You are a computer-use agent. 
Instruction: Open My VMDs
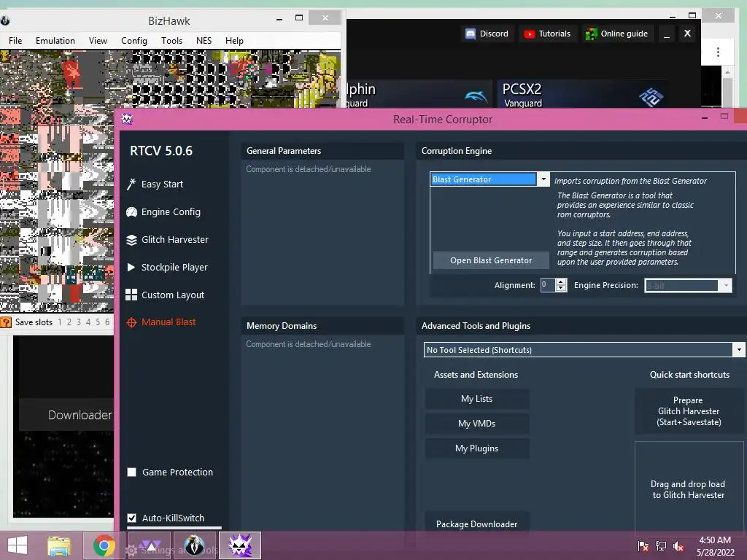477,424
